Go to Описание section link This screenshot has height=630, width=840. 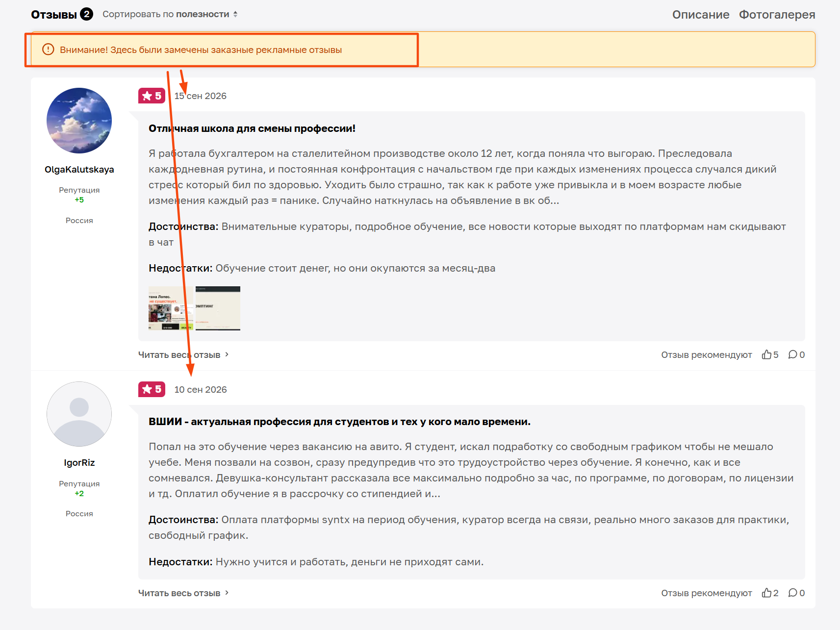[701, 15]
